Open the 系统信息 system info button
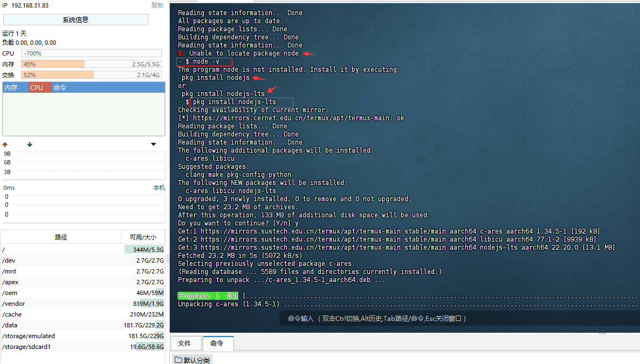This screenshot has height=364, width=640. 75,20
